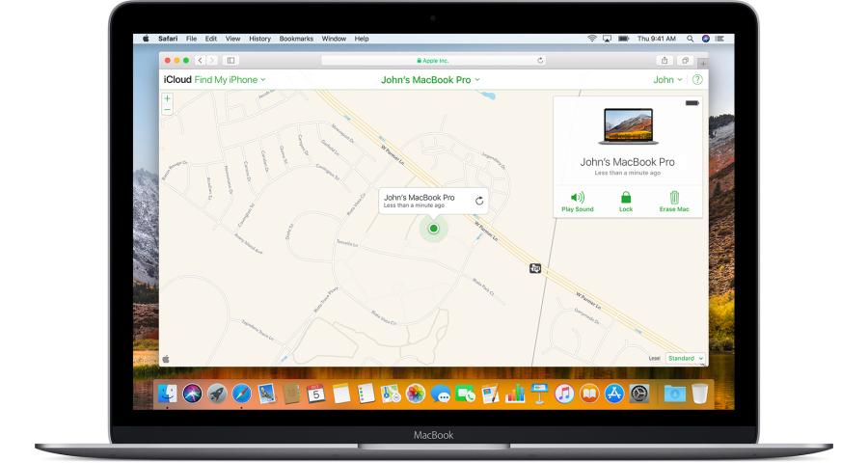Open Finder from the Dock
868x463 pixels.
[x=167, y=394]
